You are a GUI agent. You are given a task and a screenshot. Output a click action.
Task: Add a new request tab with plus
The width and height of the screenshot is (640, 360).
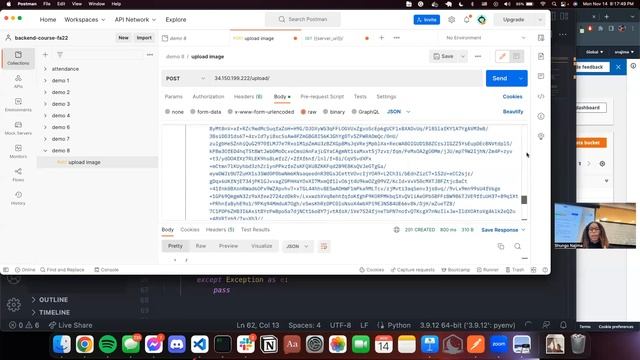click(x=382, y=38)
